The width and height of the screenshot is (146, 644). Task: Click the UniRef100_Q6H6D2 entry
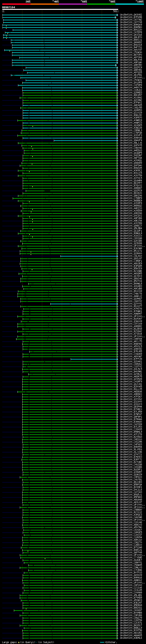tap(131, 42)
